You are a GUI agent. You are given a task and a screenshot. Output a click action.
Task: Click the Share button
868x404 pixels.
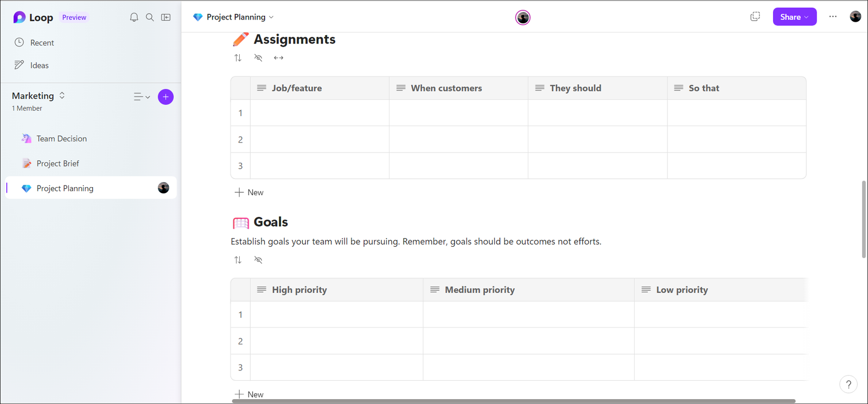(794, 17)
